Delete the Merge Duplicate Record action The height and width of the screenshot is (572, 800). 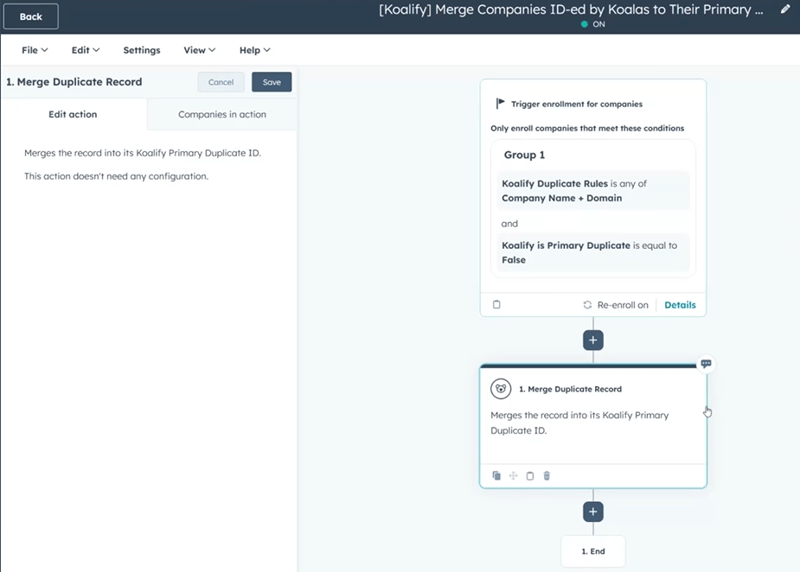pyautogui.click(x=546, y=476)
